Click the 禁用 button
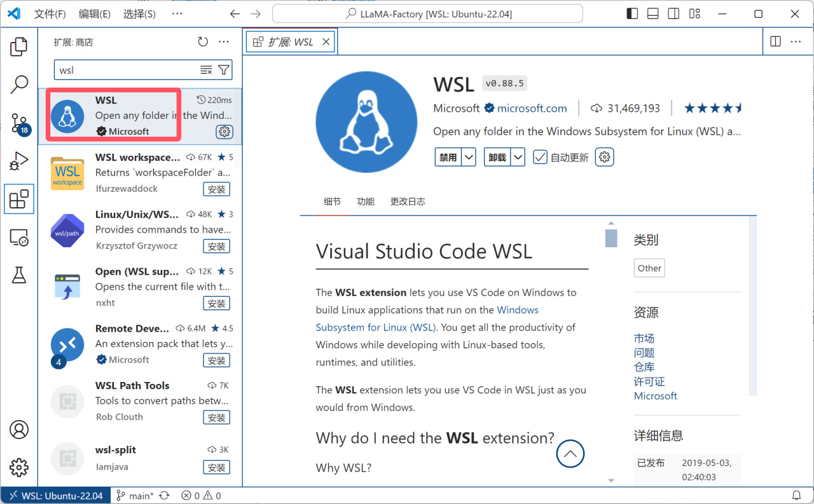 pyautogui.click(x=448, y=157)
